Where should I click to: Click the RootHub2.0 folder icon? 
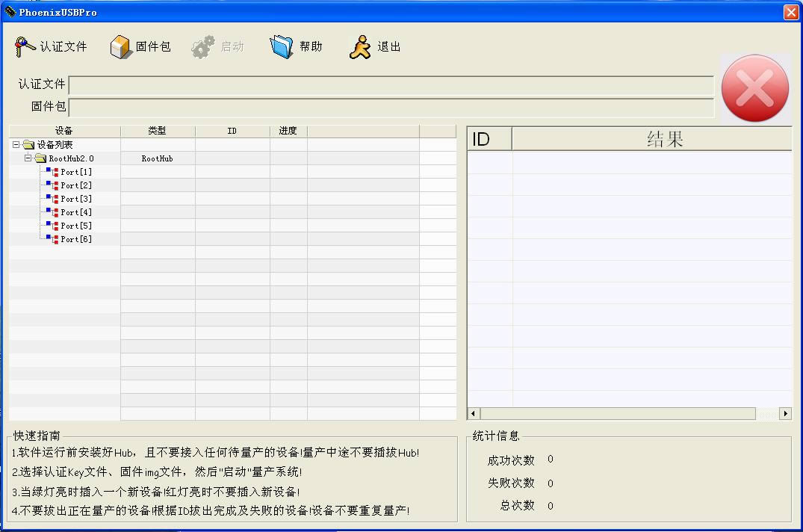click(40, 158)
